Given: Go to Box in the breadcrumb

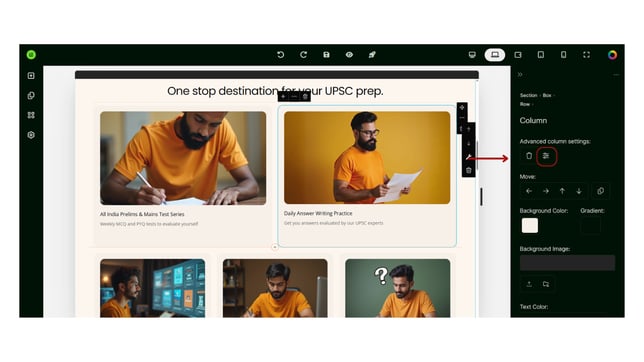Looking at the screenshot, I should (547, 95).
